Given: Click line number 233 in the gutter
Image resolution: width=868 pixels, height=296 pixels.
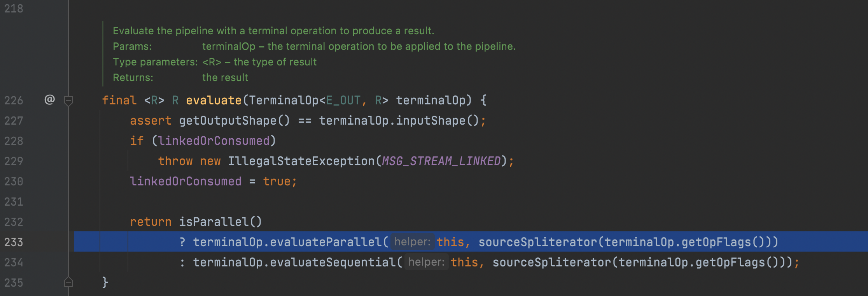Looking at the screenshot, I should point(14,242).
